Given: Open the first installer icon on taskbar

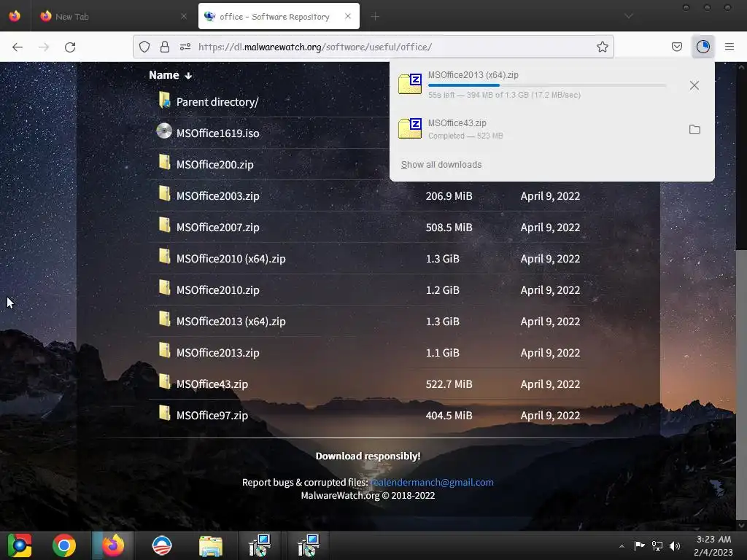Looking at the screenshot, I should (x=260, y=545).
